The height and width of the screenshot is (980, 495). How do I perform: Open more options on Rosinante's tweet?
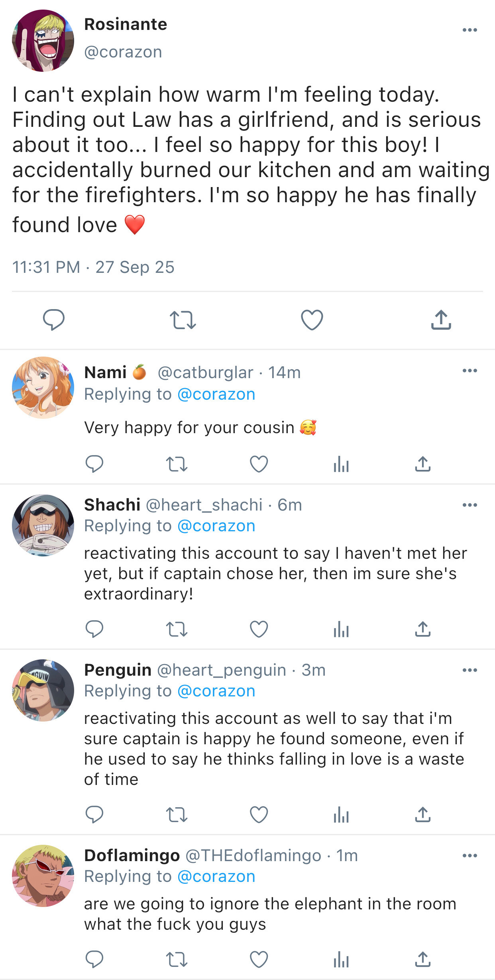[469, 30]
